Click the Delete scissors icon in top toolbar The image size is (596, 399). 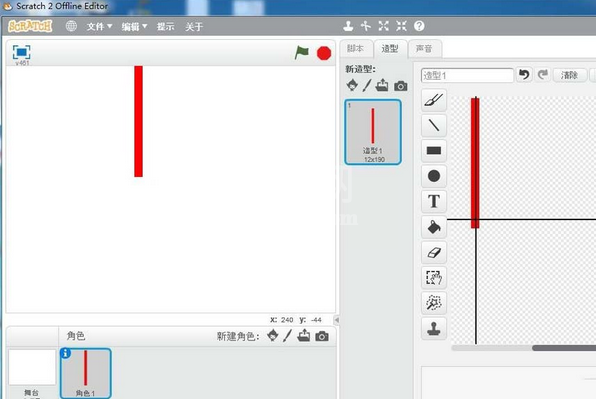[x=366, y=26]
